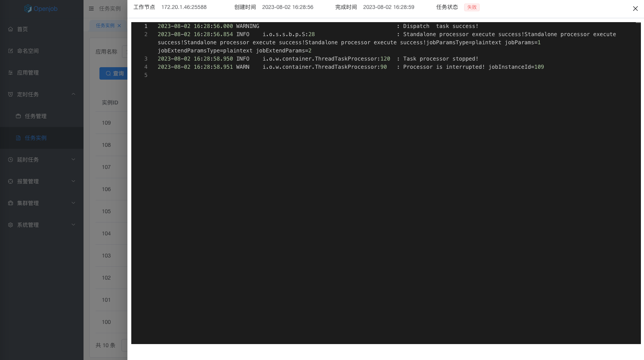Click the Standalone processor execute success log line
This screenshot has width=644, height=360.
tap(387, 42)
